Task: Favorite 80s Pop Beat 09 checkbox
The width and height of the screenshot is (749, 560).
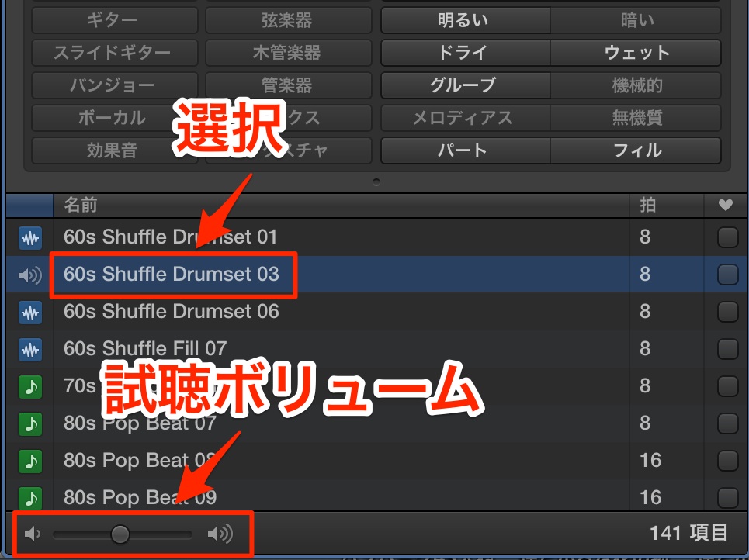Action: 727,498
